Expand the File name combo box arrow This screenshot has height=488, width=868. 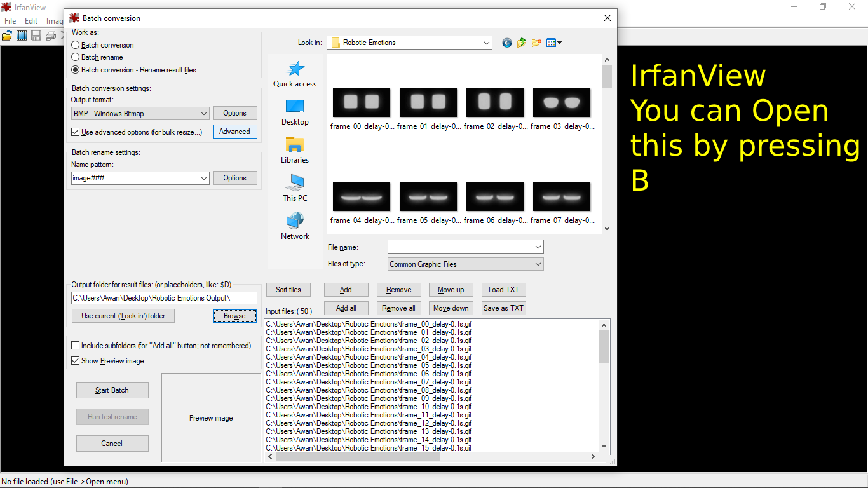pos(538,247)
